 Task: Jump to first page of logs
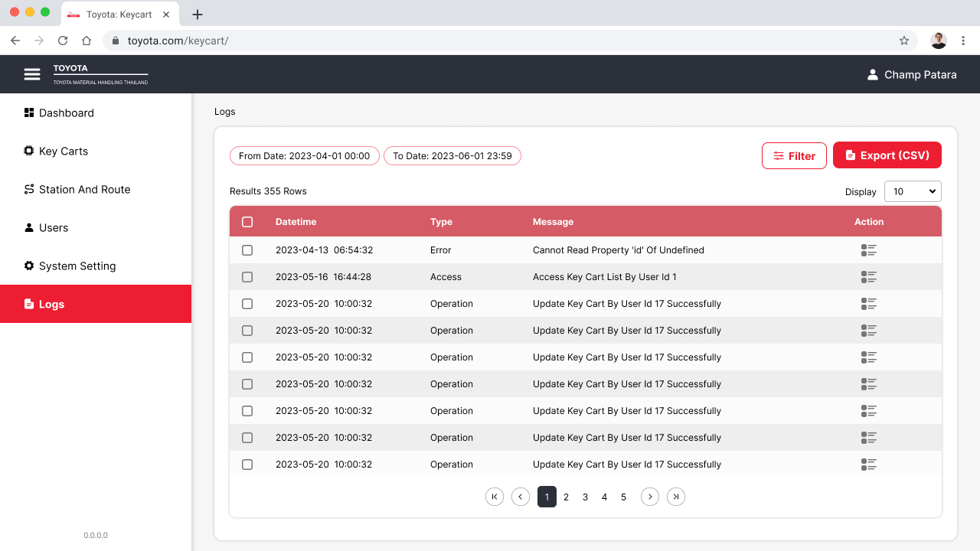coord(495,497)
